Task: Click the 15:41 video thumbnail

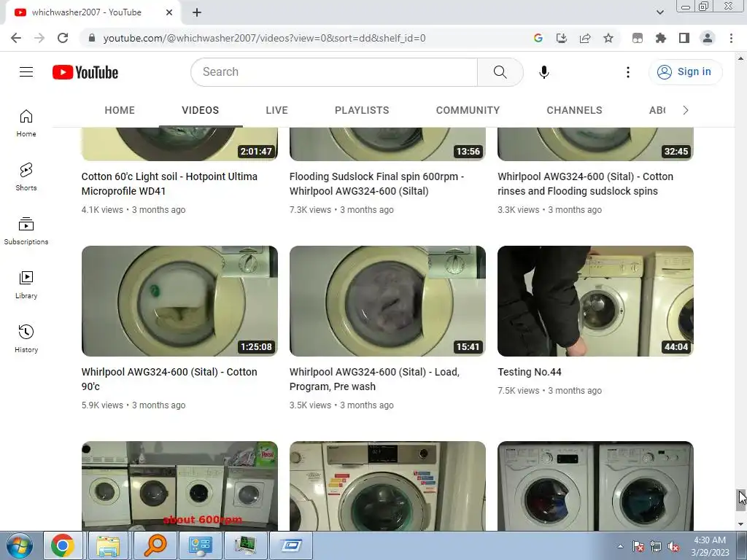Action: (387, 301)
